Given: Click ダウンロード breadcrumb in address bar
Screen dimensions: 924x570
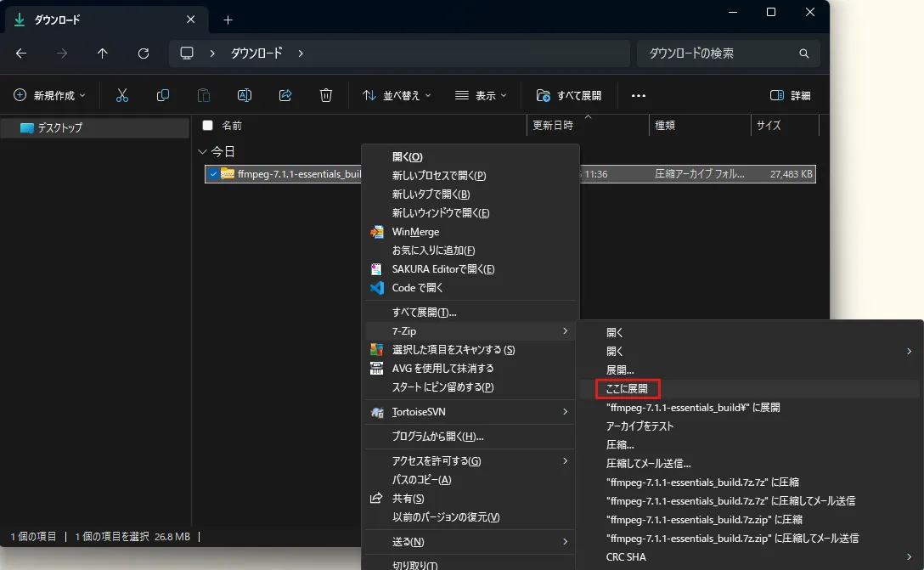Looking at the screenshot, I should 256,54.
